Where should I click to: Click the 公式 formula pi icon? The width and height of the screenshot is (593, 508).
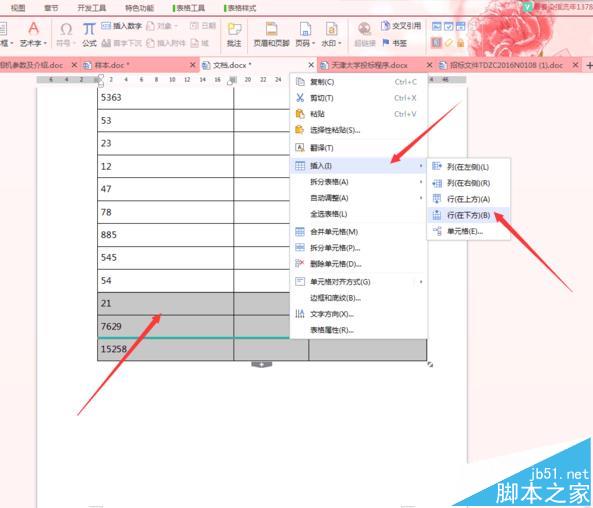89,29
